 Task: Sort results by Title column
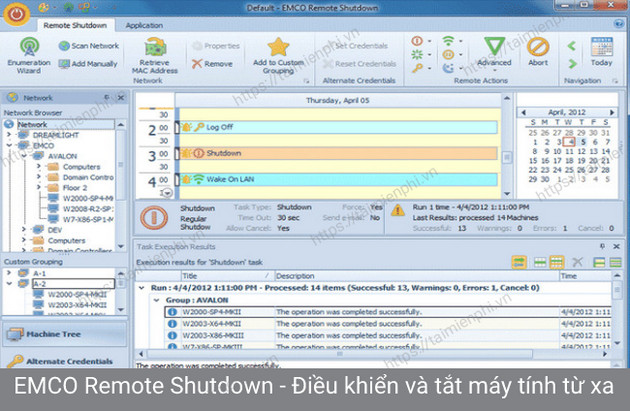(227, 276)
